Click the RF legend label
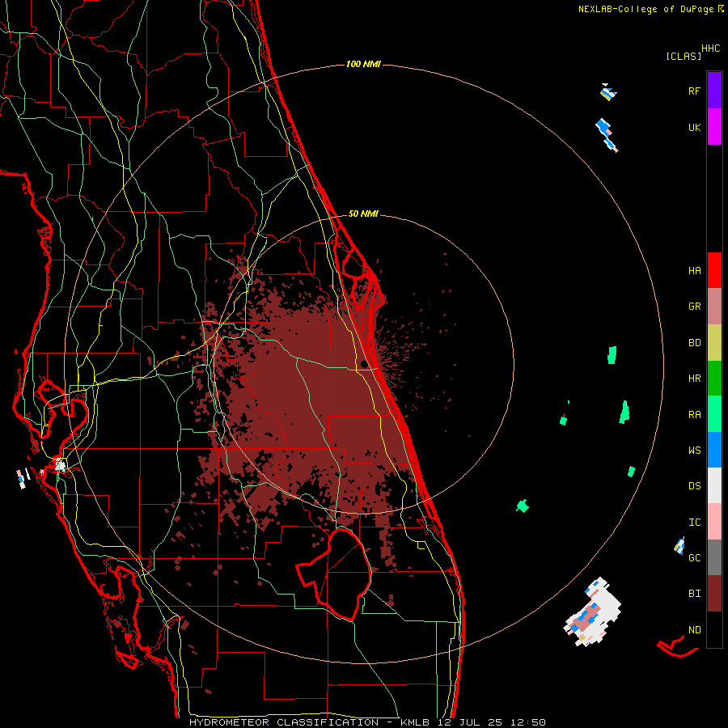The height and width of the screenshot is (728, 728). [x=694, y=91]
